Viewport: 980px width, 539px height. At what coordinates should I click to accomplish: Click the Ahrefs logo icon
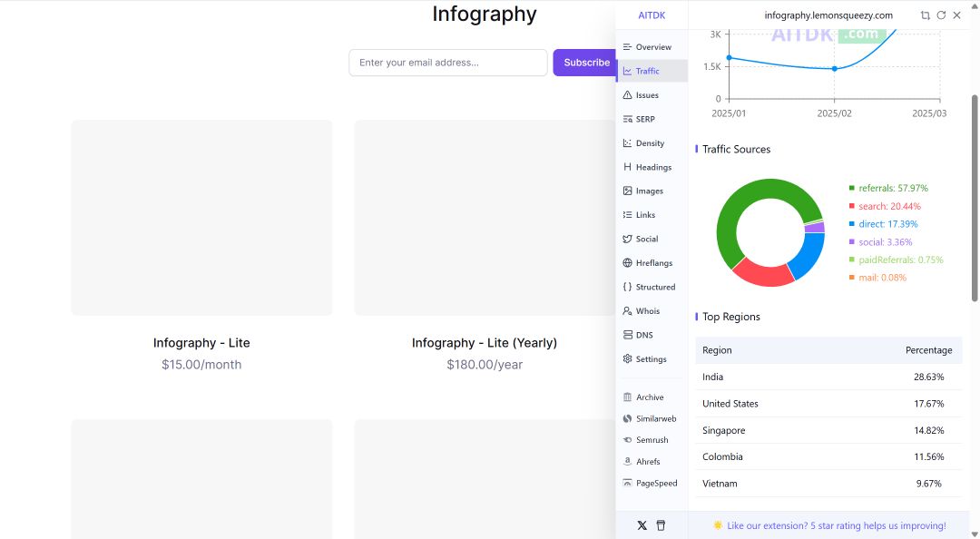coord(628,462)
